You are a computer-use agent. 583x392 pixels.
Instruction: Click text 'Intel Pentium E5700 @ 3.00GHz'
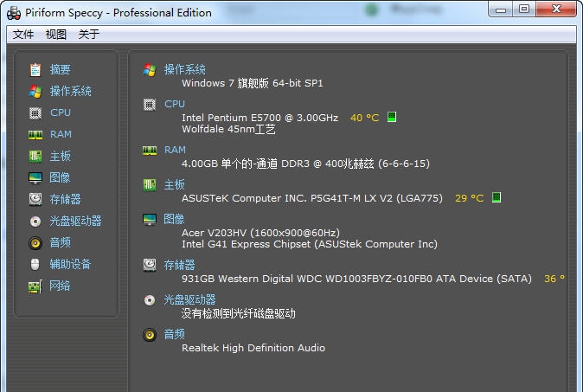click(259, 118)
